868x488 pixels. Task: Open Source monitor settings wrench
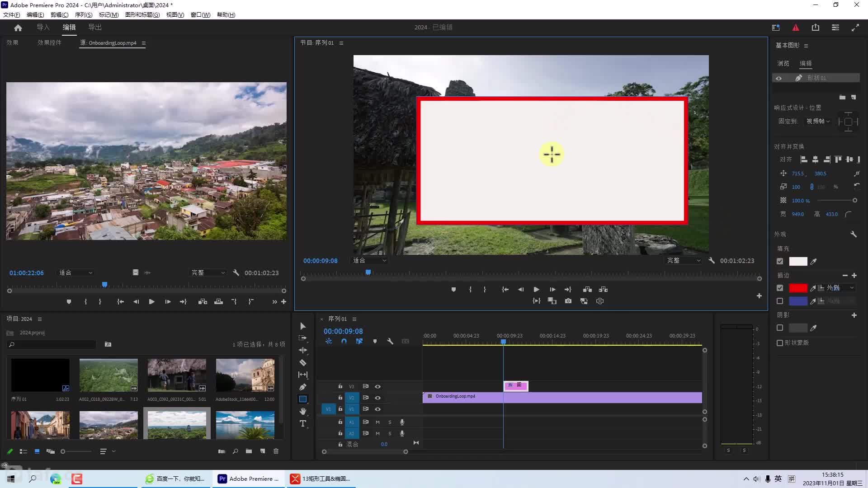tap(236, 273)
